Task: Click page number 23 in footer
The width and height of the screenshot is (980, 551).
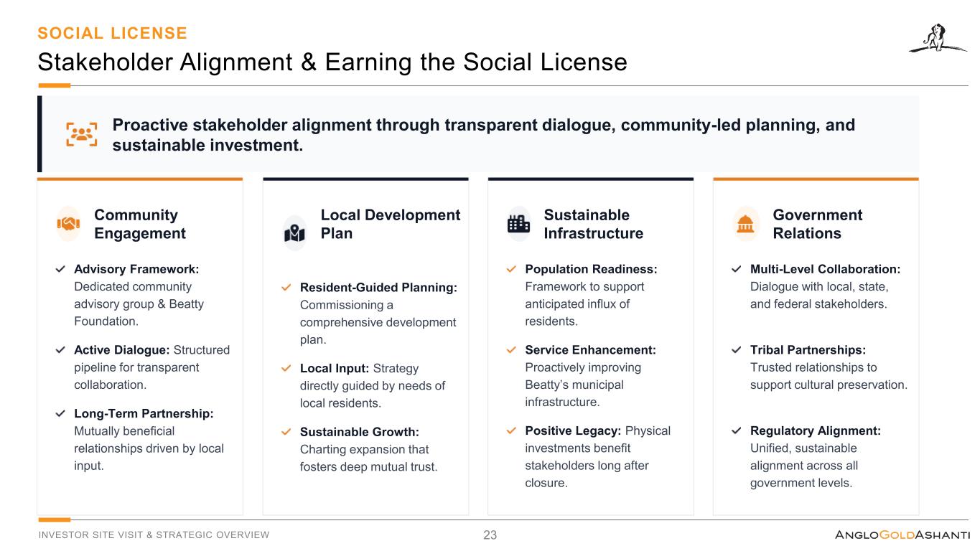Action: [x=490, y=535]
